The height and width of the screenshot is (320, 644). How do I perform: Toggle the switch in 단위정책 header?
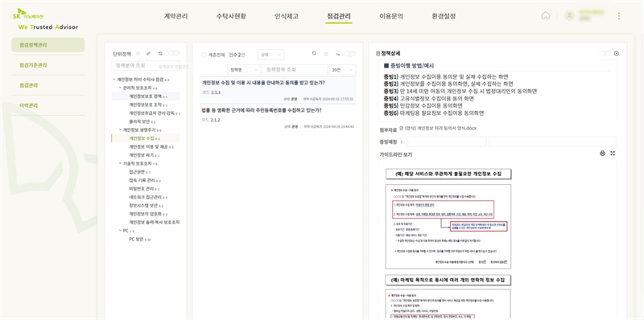pos(174,53)
